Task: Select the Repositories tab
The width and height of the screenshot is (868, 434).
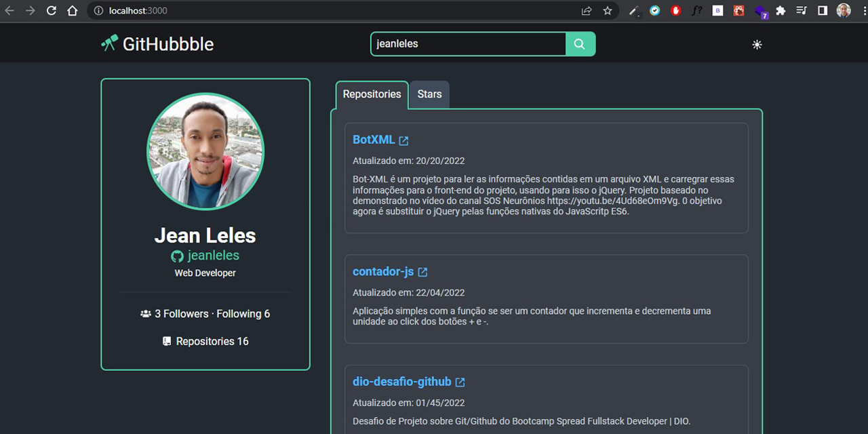Action: [x=372, y=94]
